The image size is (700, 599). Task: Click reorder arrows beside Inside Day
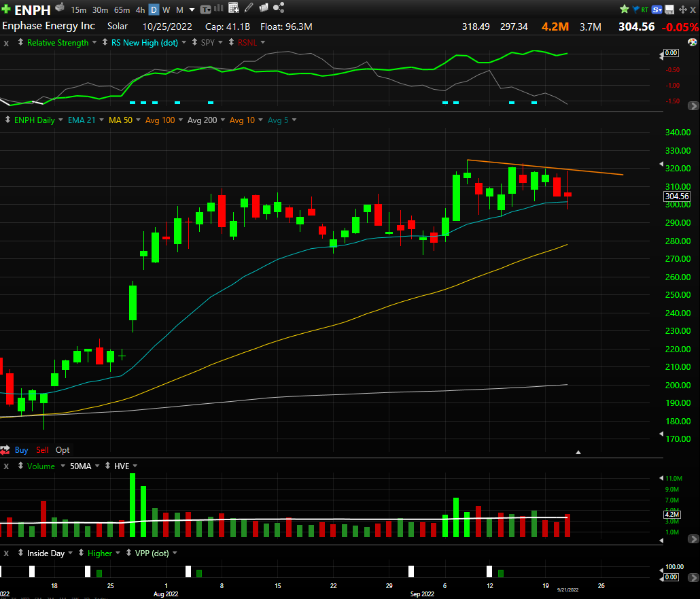click(20, 553)
